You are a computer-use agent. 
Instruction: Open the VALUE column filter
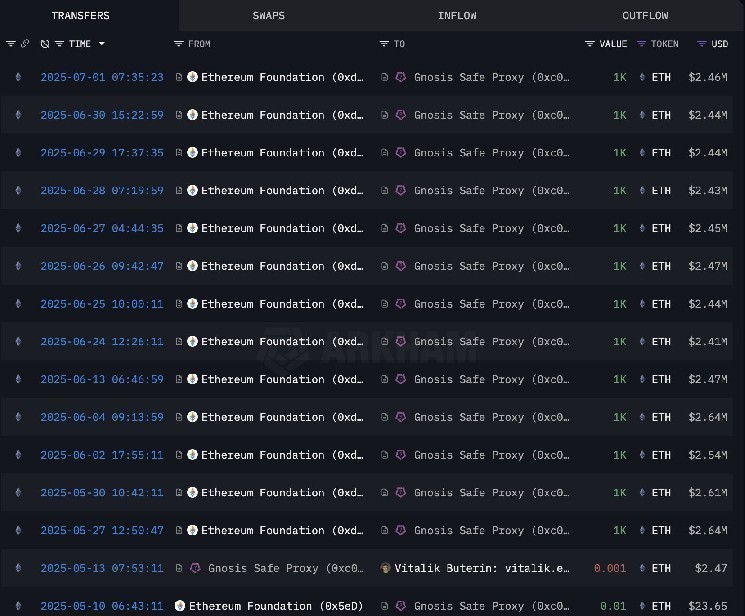click(x=590, y=44)
